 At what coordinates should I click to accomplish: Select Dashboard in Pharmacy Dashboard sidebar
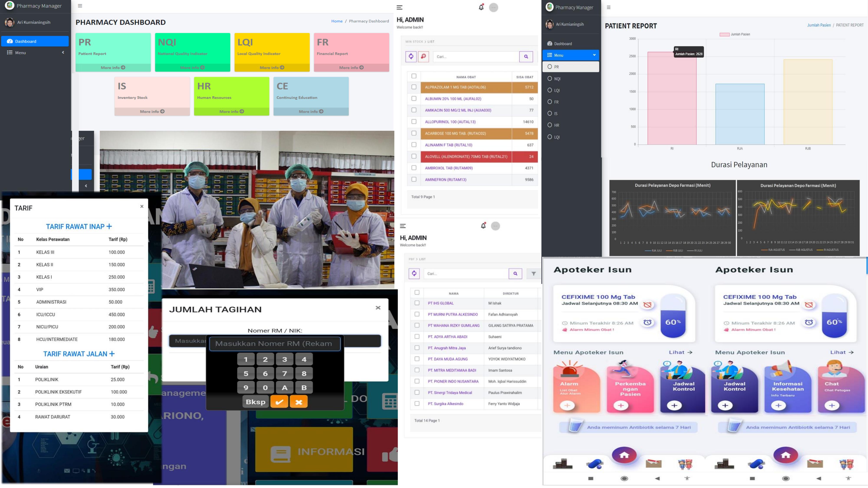click(35, 41)
